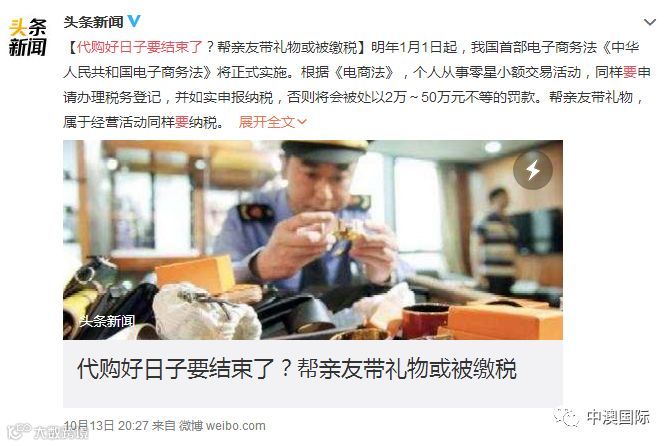The height and width of the screenshot is (446, 671).
Task: Tap the lightning bolt icon on image
Action: coord(533,170)
